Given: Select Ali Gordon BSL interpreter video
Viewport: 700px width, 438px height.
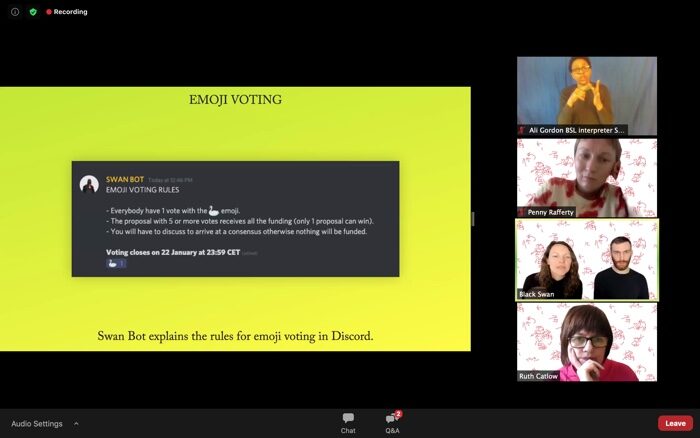Looking at the screenshot, I should coord(586,95).
